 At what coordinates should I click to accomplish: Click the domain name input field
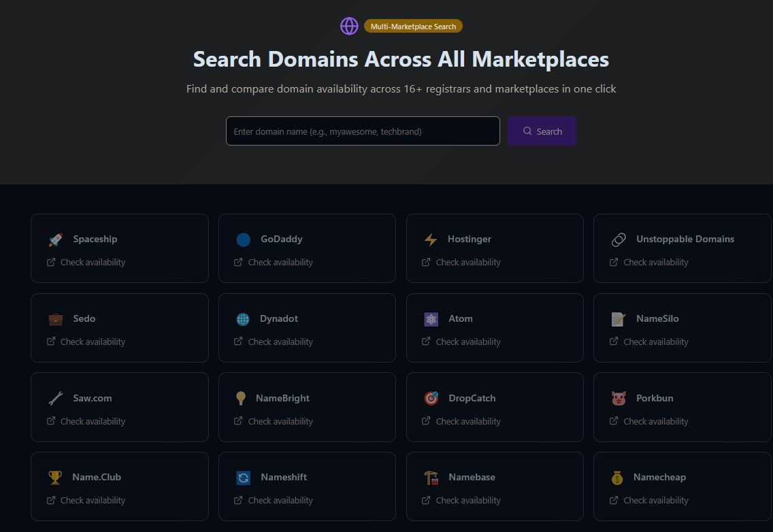coord(363,131)
